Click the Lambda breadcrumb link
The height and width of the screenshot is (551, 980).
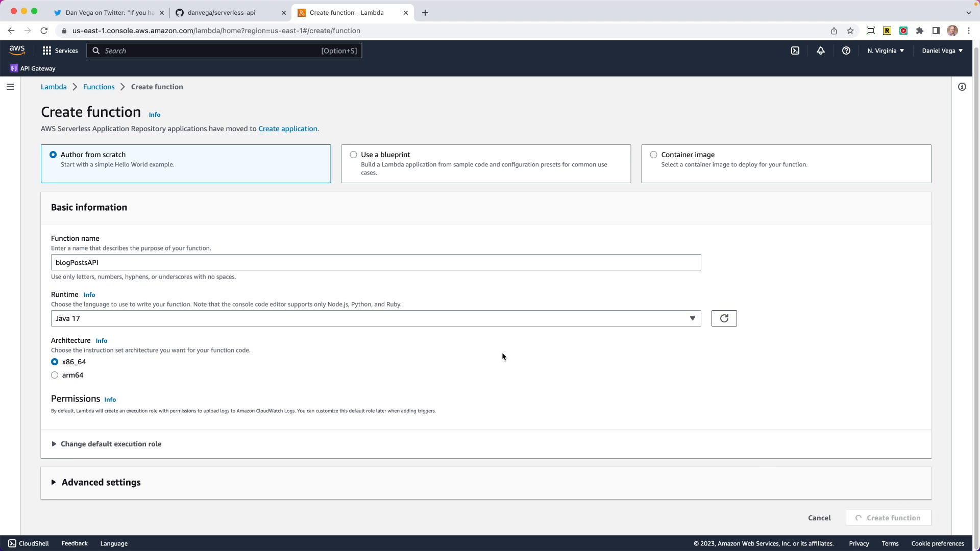tap(53, 86)
